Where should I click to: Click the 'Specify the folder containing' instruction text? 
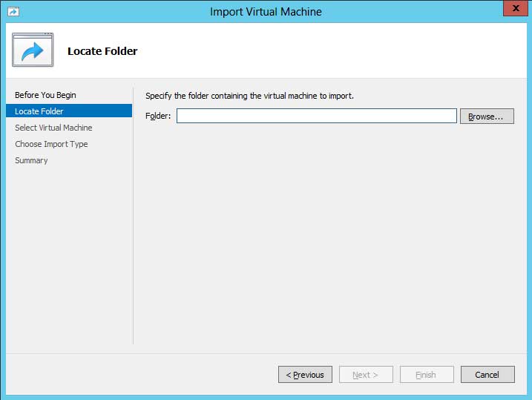pyautogui.click(x=249, y=96)
